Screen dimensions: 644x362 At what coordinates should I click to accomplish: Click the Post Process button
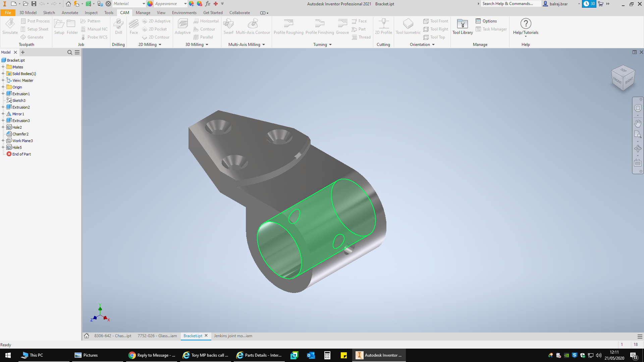click(35, 21)
